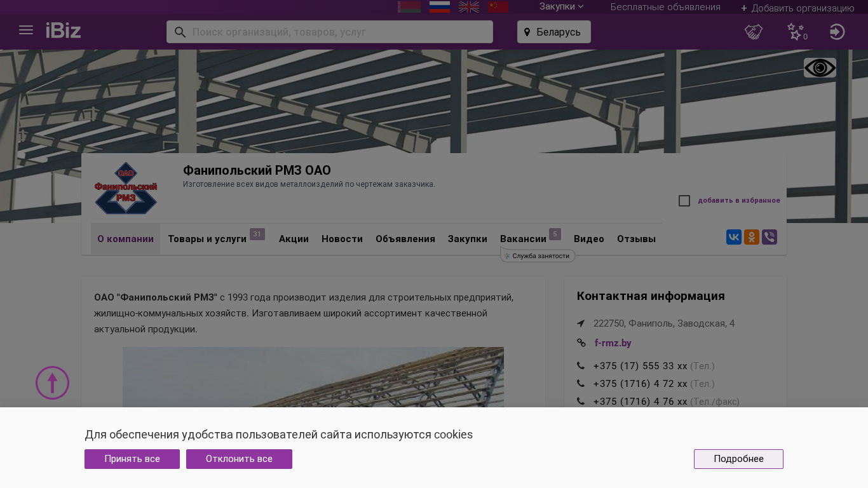Screen dimensions: 868x488
Task: Click the login arrow icon
Action: (837, 32)
